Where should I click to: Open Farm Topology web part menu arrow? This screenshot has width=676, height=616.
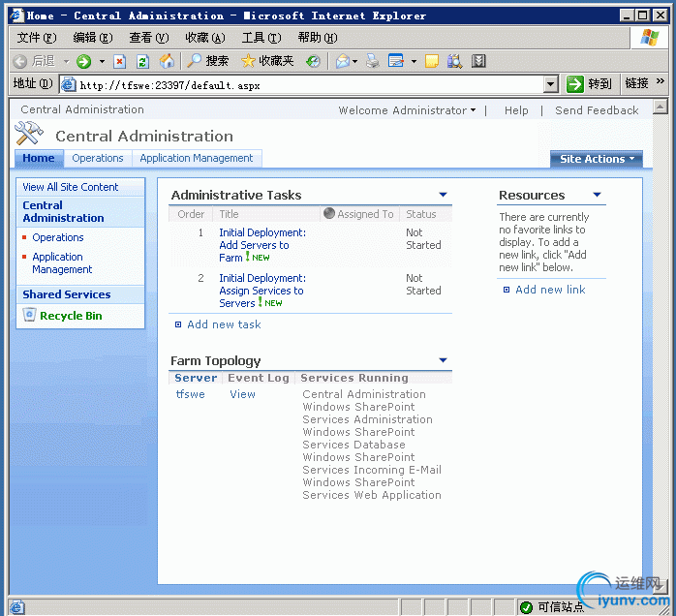click(443, 360)
